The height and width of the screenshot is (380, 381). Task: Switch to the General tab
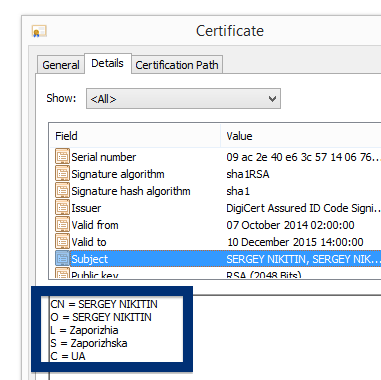(61, 65)
